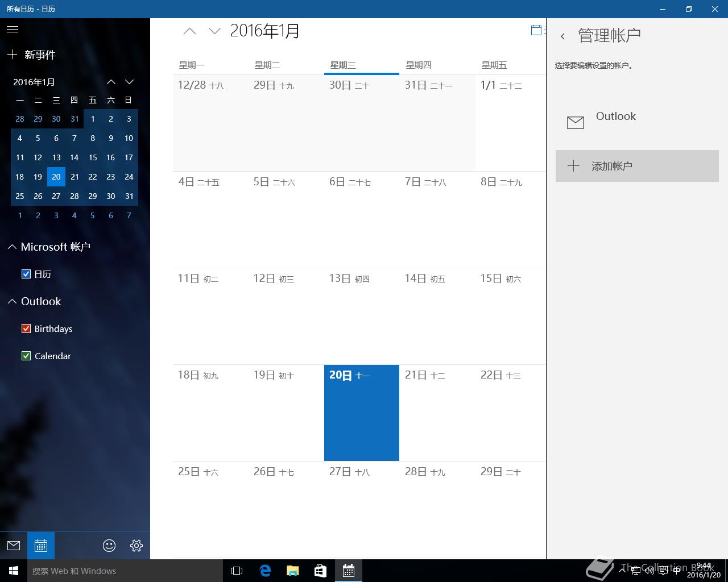Switch to the Mail app icon
Image resolution: width=728 pixels, height=582 pixels.
(14, 546)
